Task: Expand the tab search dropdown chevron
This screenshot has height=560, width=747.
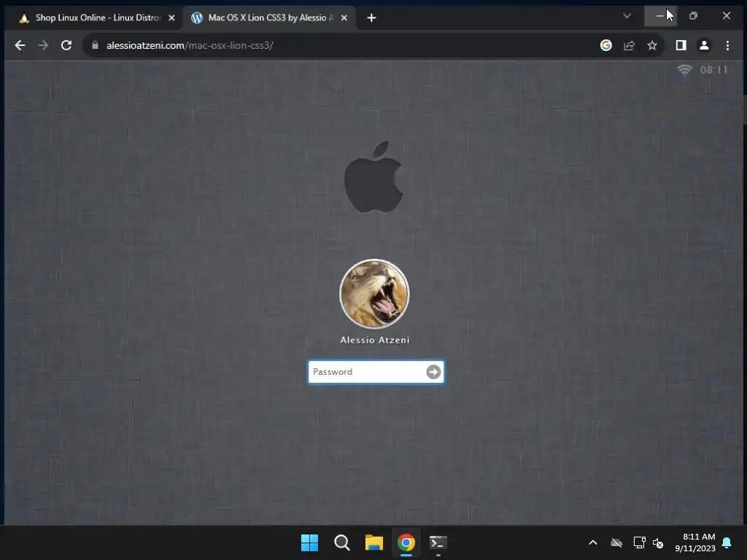Action: pos(627,16)
